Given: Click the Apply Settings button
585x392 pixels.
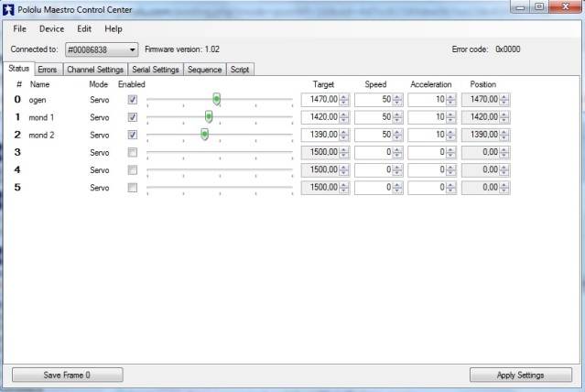Looking at the screenshot, I should [520, 375].
